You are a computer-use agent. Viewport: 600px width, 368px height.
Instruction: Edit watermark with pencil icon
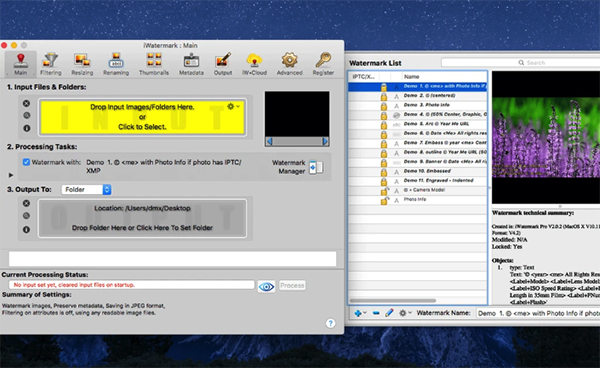(x=389, y=313)
